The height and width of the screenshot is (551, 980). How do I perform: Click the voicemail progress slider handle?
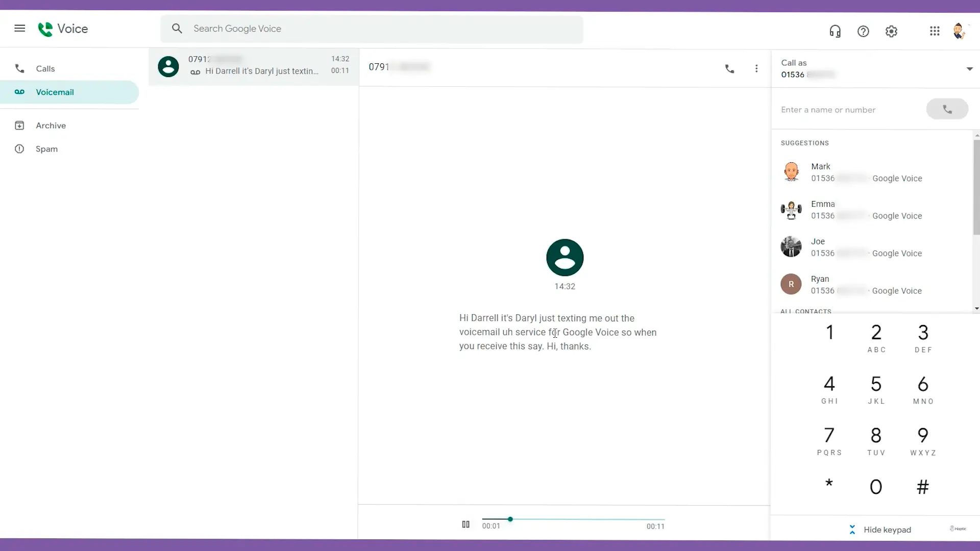(510, 519)
